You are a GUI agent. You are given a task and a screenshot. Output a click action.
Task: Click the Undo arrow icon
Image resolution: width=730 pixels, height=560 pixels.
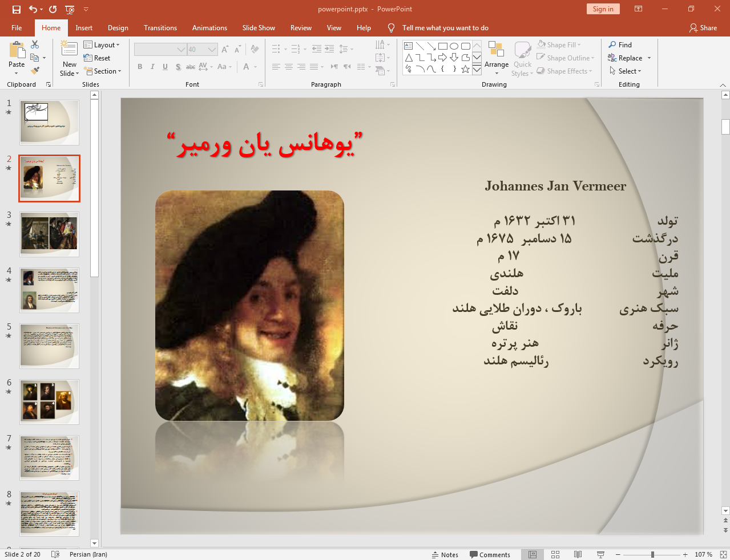(33, 9)
